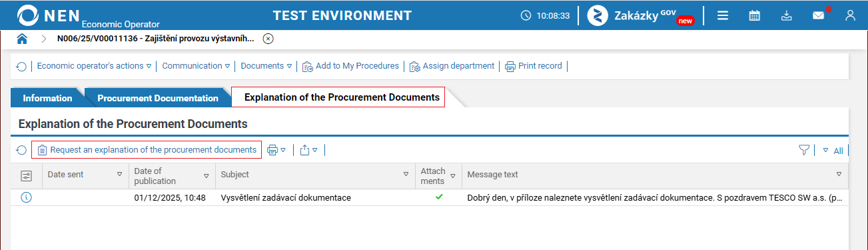The image size is (868, 250).
Task: Open the messages envelope icon
Action: [819, 15]
